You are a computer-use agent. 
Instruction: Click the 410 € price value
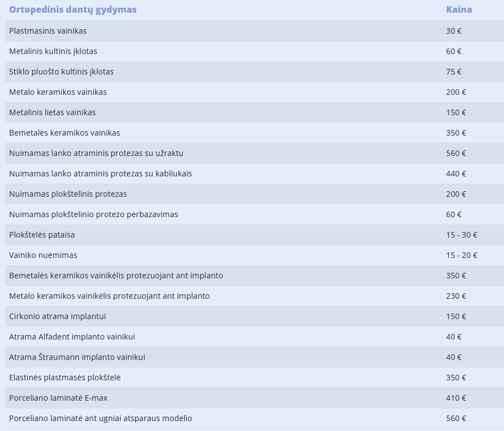click(x=456, y=398)
